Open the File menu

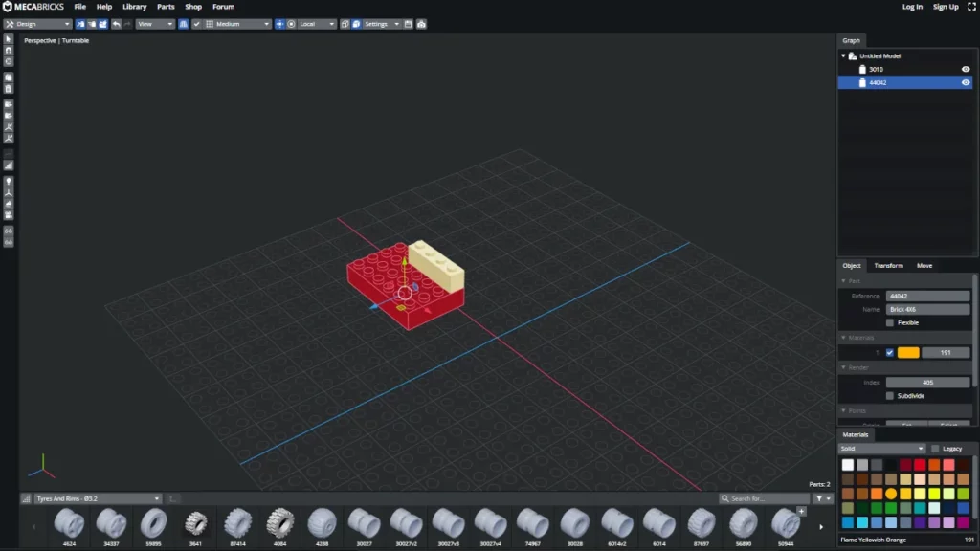(80, 7)
